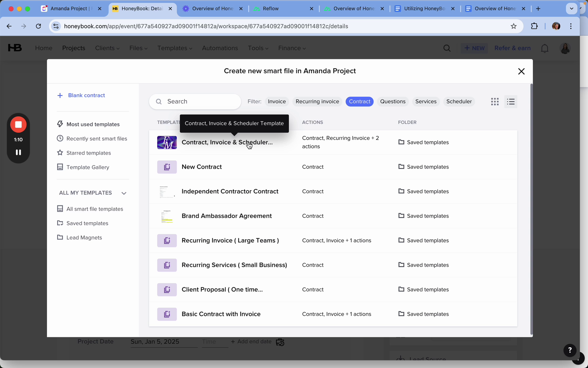This screenshot has height=368, width=588.
Task: Open the Automations page
Action: (220, 48)
